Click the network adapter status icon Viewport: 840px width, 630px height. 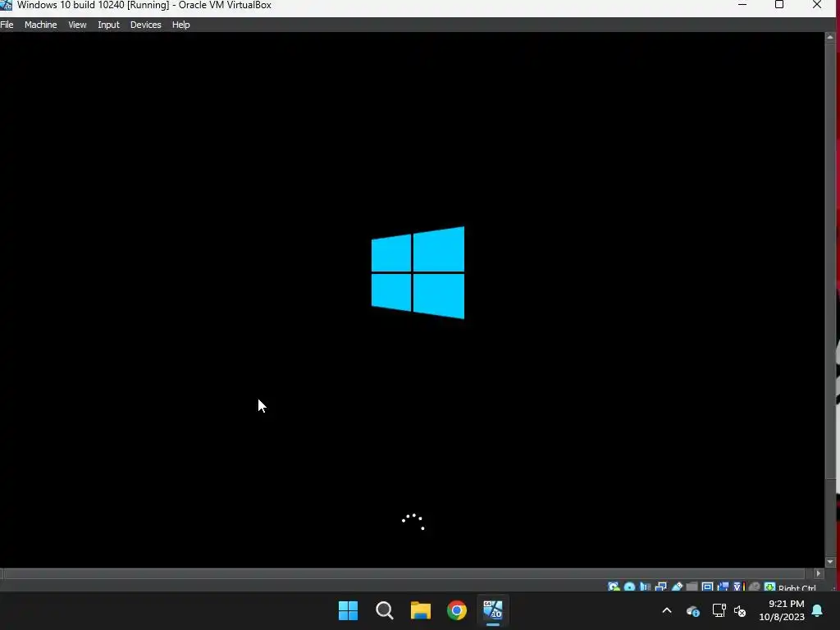pyautogui.click(x=661, y=587)
